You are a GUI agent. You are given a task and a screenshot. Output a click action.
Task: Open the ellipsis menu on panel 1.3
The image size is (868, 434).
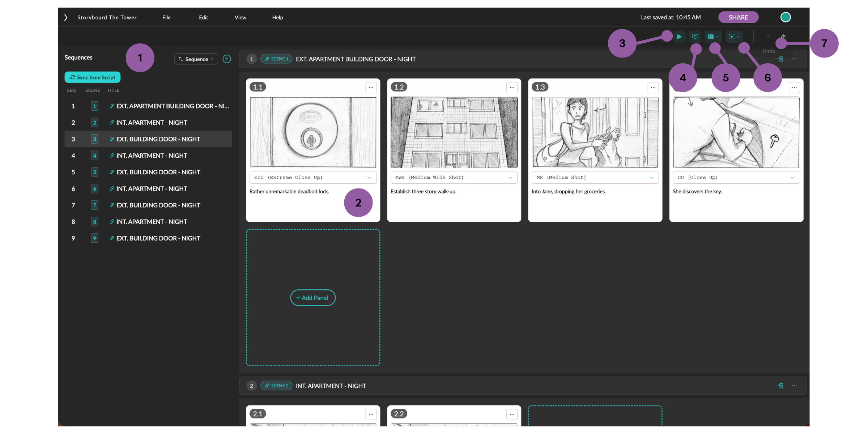pos(653,88)
